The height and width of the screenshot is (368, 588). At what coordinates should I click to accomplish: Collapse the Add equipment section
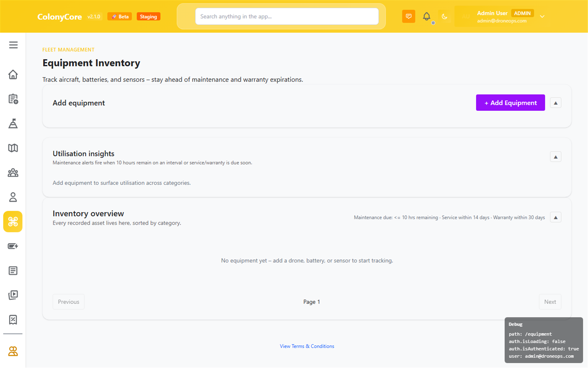pos(555,103)
